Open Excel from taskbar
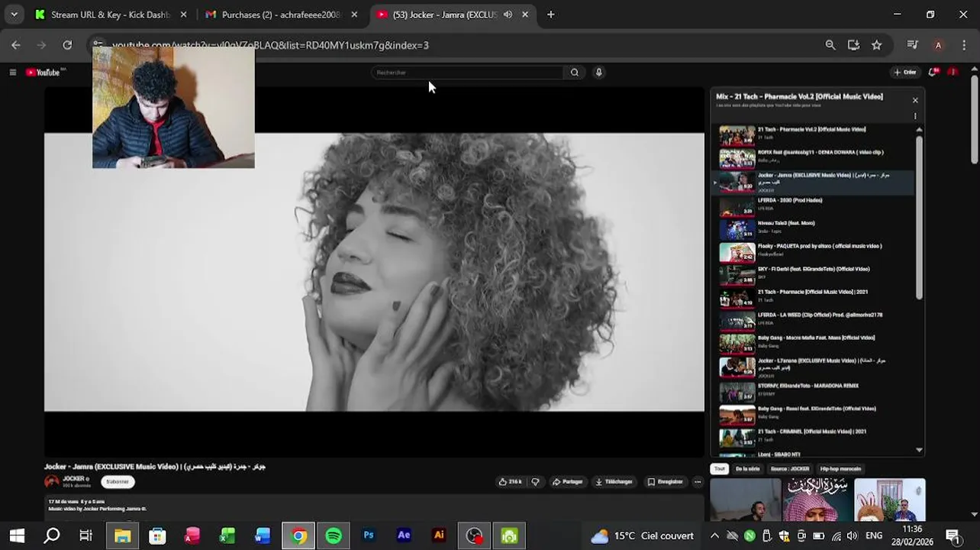980x550 pixels. click(227, 535)
